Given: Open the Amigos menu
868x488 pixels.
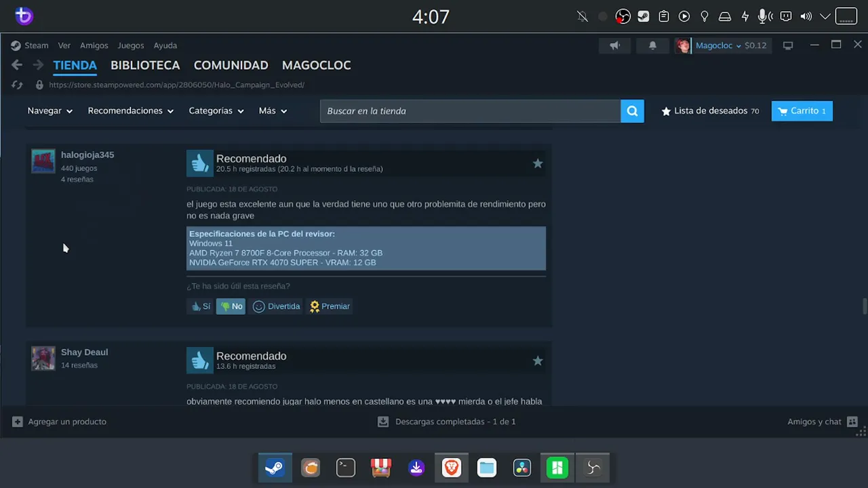Looking at the screenshot, I should click(94, 45).
